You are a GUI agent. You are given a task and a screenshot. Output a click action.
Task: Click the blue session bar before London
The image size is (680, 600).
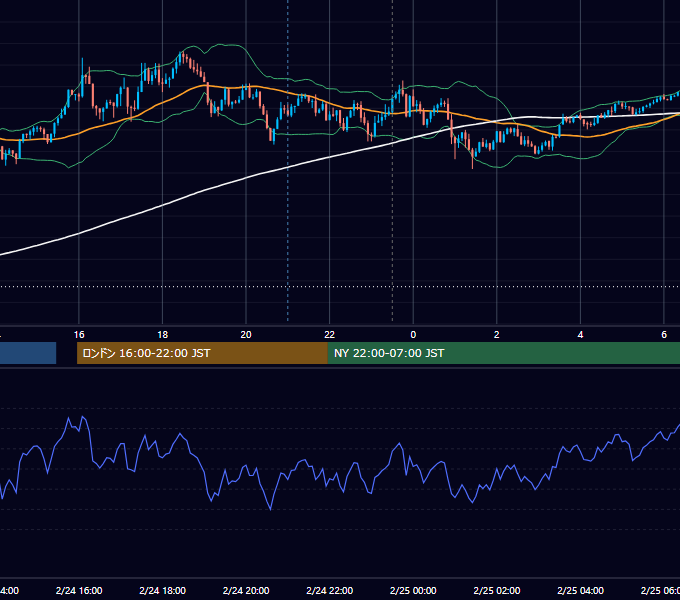coord(28,353)
